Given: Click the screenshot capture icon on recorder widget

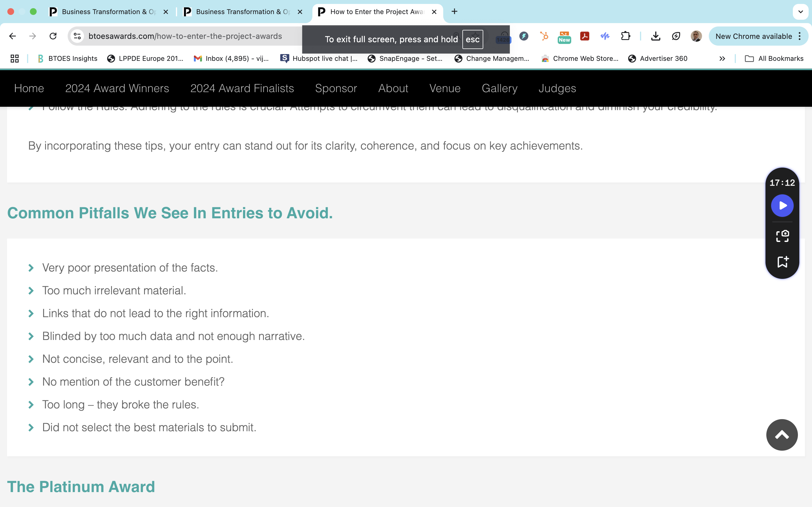Looking at the screenshot, I should (x=782, y=236).
